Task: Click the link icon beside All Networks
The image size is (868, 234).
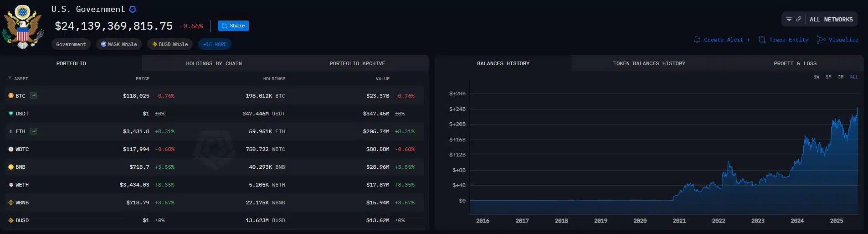Action: tap(798, 19)
